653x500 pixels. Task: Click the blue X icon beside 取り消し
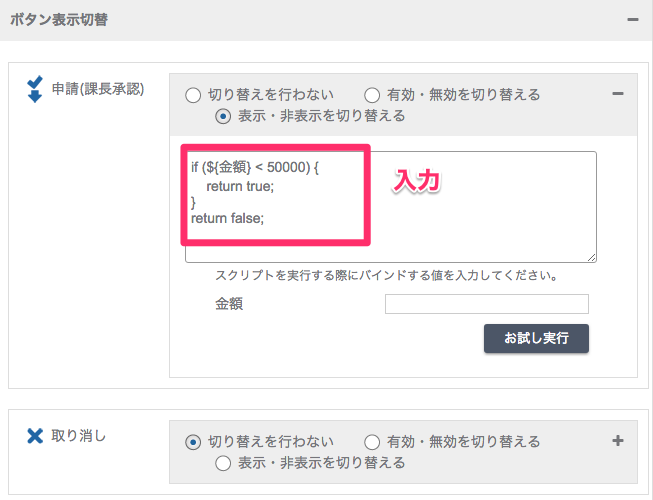[x=35, y=436]
